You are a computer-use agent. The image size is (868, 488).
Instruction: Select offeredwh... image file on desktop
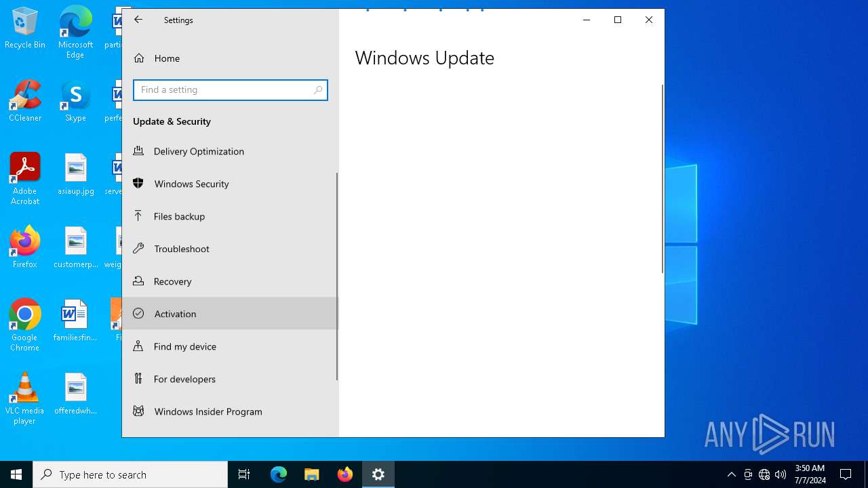[x=75, y=394]
